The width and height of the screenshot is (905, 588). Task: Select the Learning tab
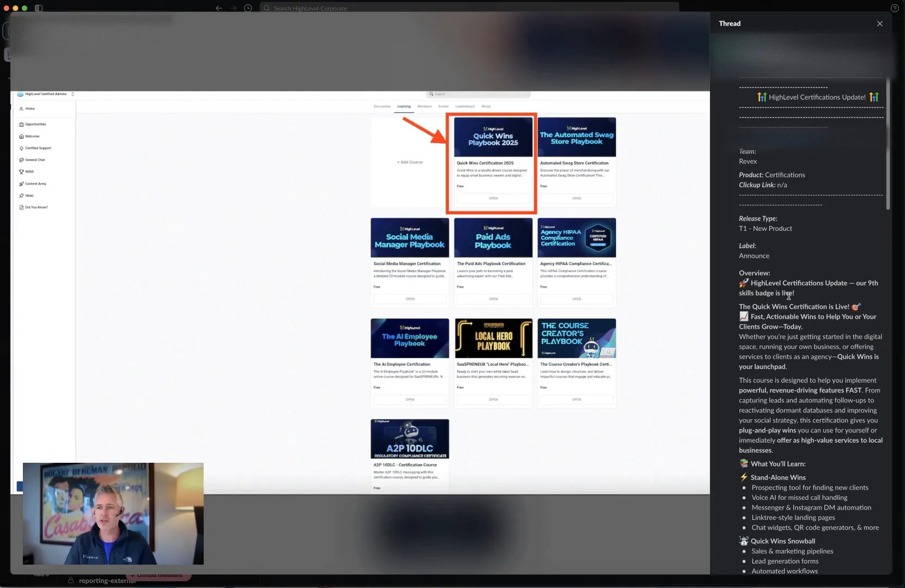(404, 107)
